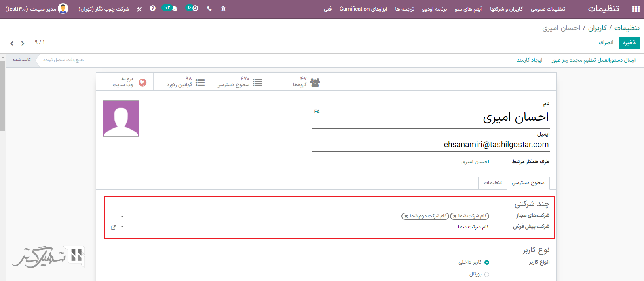Screen dimensions: 644x281
Task: Click the email input field
Action: click(x=430, y=145)
